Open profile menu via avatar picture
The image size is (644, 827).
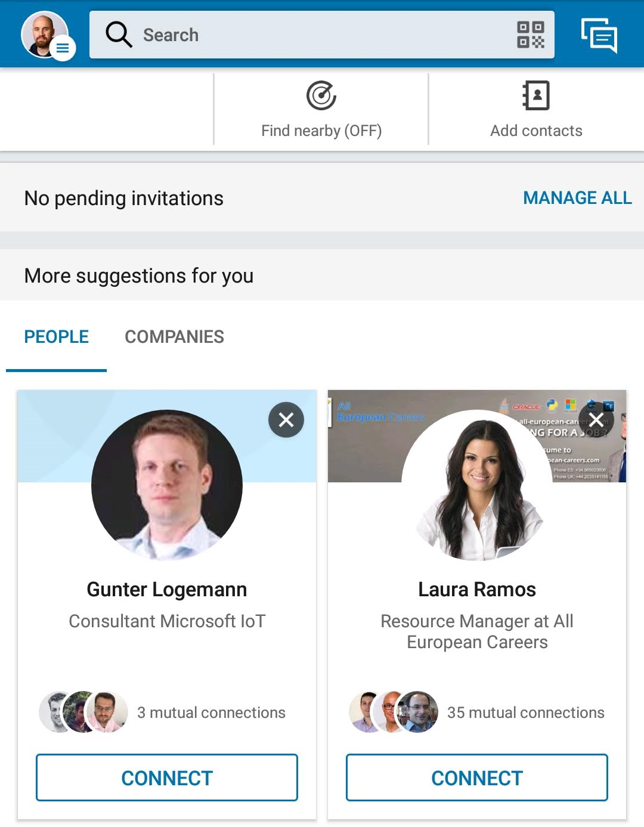(44, 34)
